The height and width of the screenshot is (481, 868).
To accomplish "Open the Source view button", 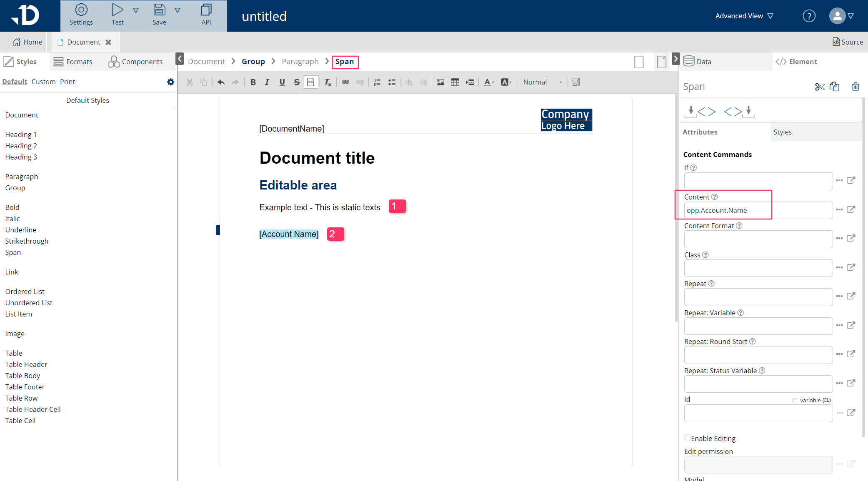I will point(848,42).
